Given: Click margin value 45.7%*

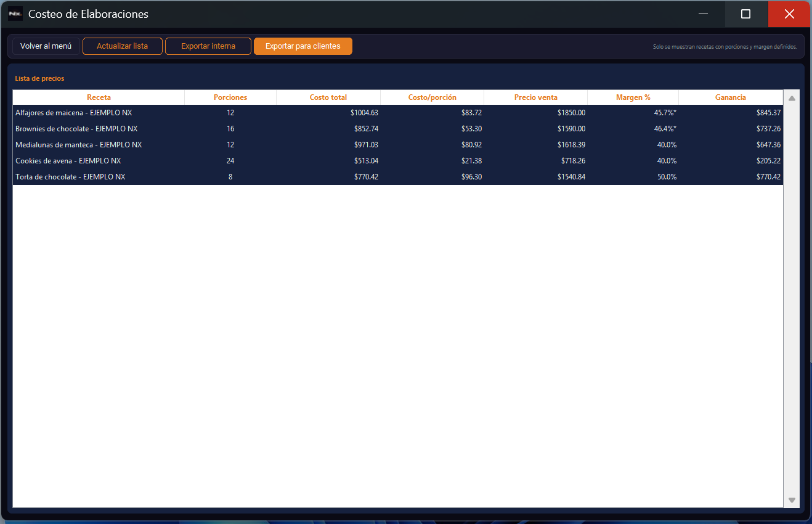Looking at the screenshot, I should pyautogui.click(x=665, y=113).
